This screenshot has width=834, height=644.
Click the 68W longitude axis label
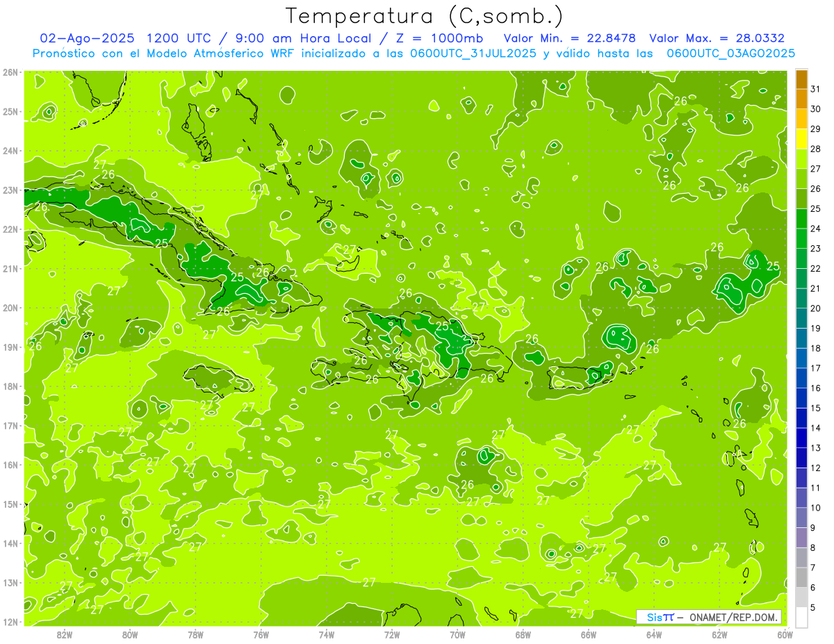coord(523,634)
